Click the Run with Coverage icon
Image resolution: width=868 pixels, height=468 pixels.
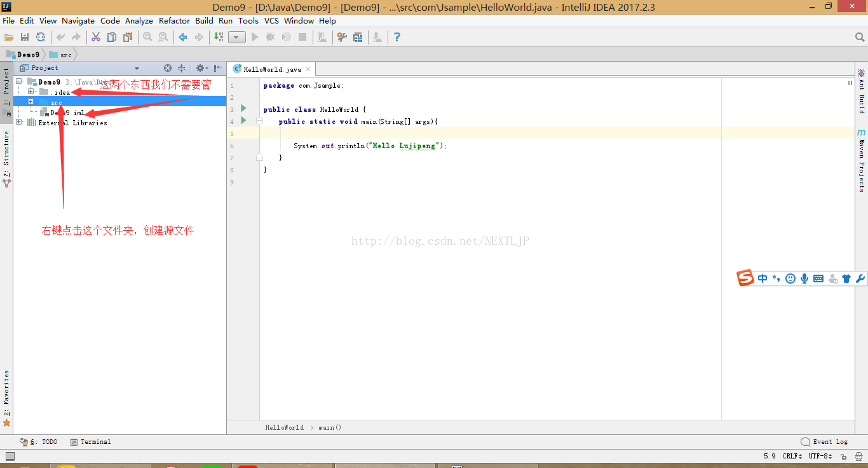point(287,37)
